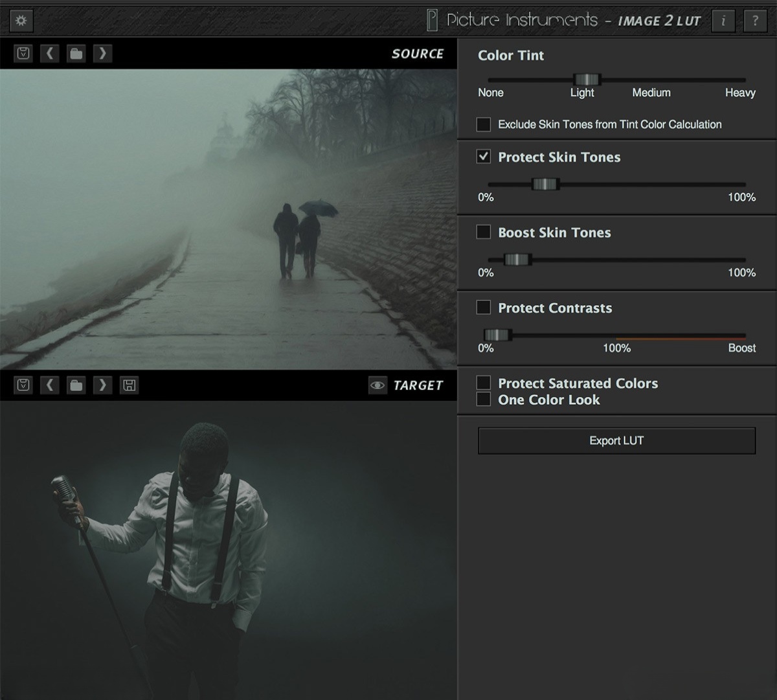Turn on One Color Look
Viewport: 777px width, 700px height.
tap(483, 400)
